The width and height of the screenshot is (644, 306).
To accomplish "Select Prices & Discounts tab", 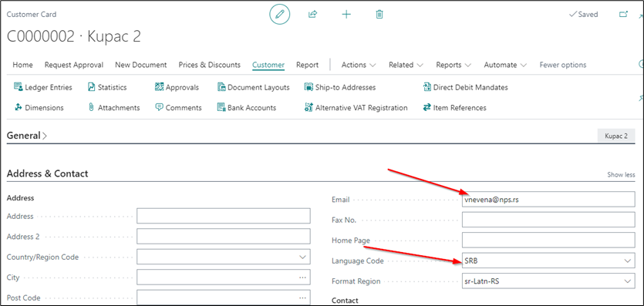I will coord(210,65).
